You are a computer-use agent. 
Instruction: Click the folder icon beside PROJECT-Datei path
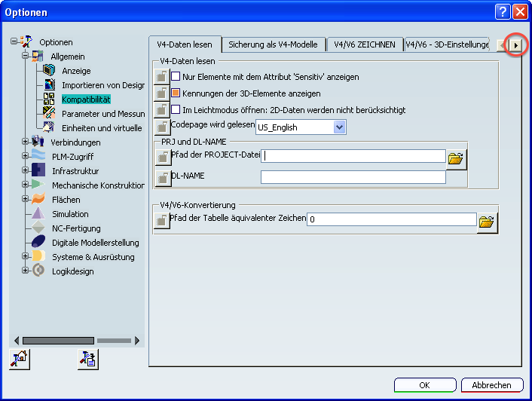click(457, 158)
